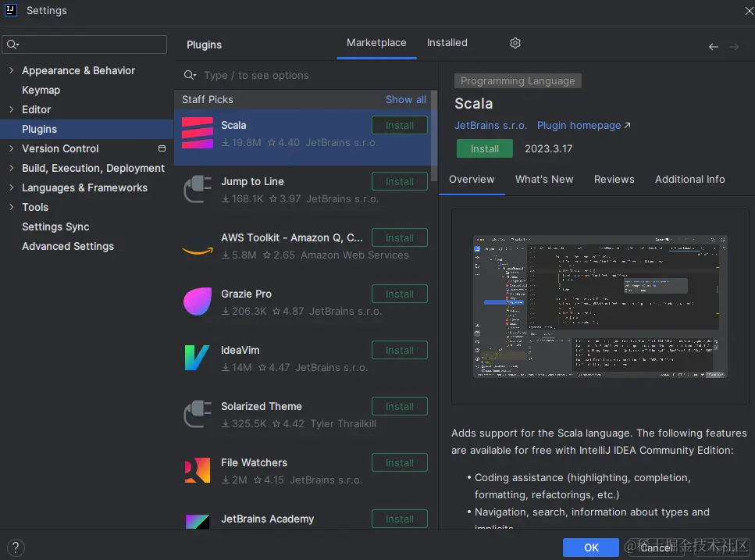Click the Version Control project-level indicator icon
Image resolution: width=755 pixels, height=560 pixels.
(x=162, y=148)
